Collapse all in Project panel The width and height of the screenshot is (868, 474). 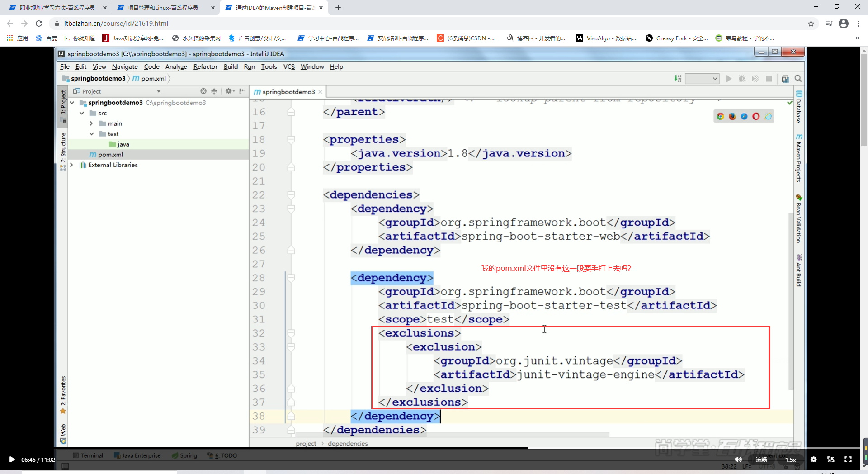[214, 91]
